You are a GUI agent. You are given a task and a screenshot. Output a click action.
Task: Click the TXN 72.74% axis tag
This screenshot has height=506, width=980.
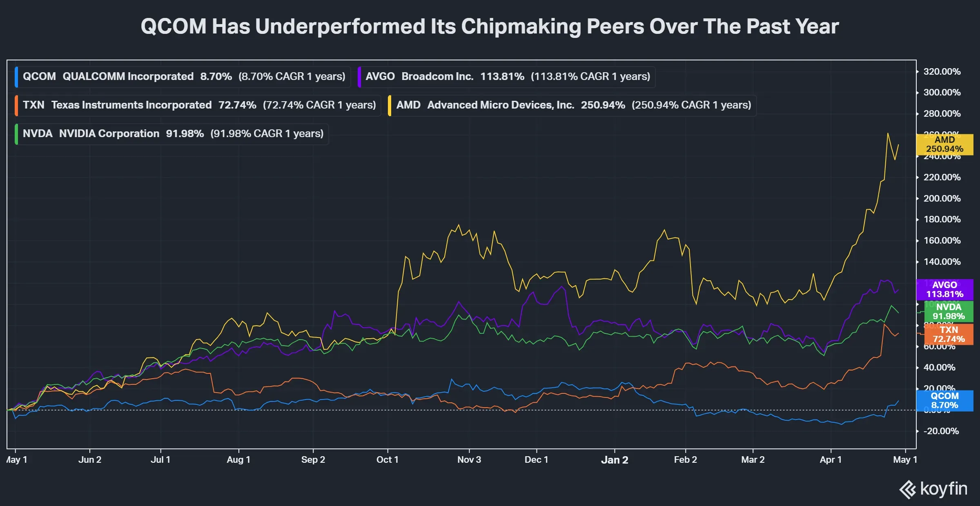[x=948, y=335]
